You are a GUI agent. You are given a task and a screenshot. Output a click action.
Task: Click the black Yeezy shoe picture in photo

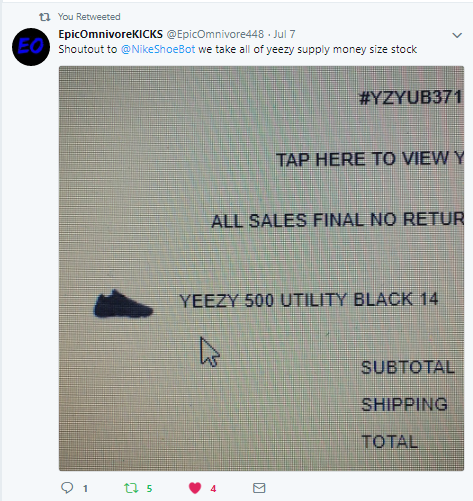(x=123, y=304)
